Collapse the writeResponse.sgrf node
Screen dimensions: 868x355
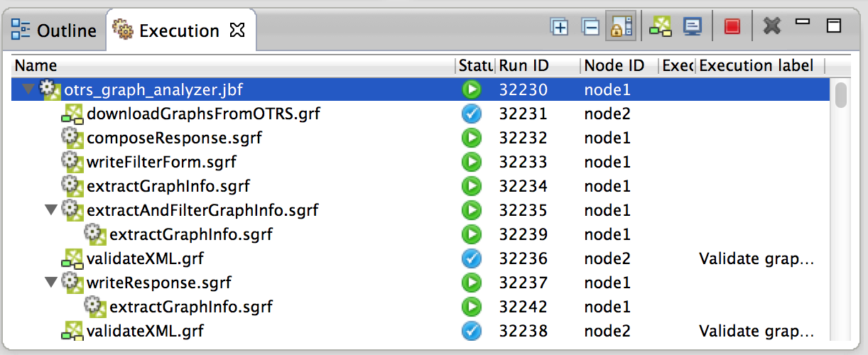50,283
